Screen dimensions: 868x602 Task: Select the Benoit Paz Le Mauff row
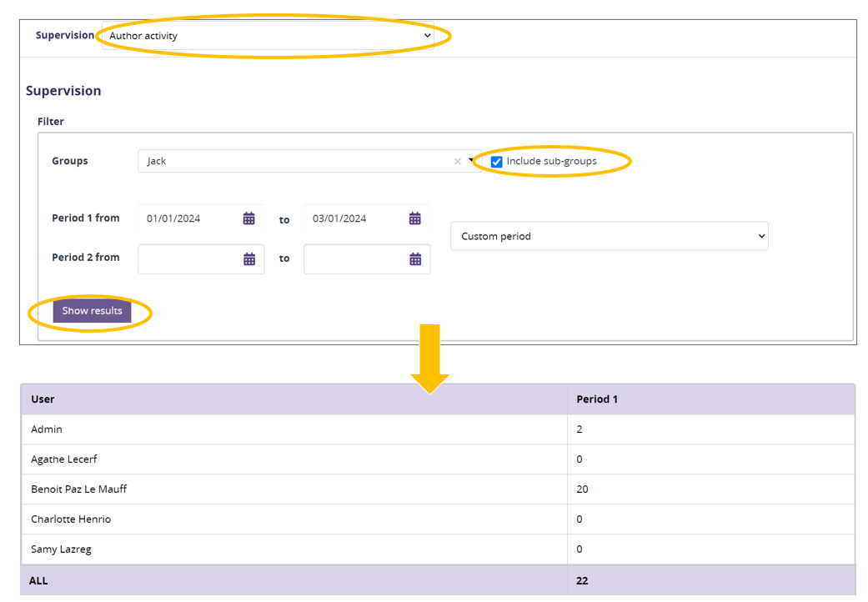coord(79,489)
